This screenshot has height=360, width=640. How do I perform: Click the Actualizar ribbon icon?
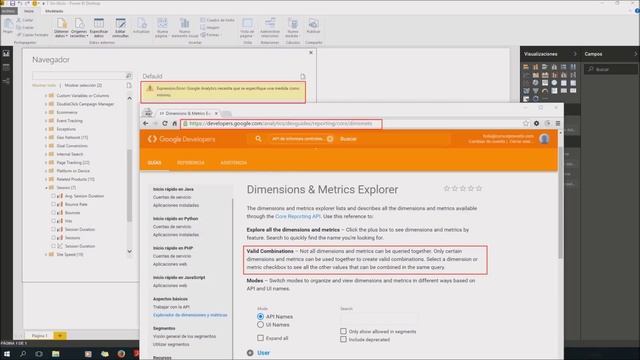point(141,26)
